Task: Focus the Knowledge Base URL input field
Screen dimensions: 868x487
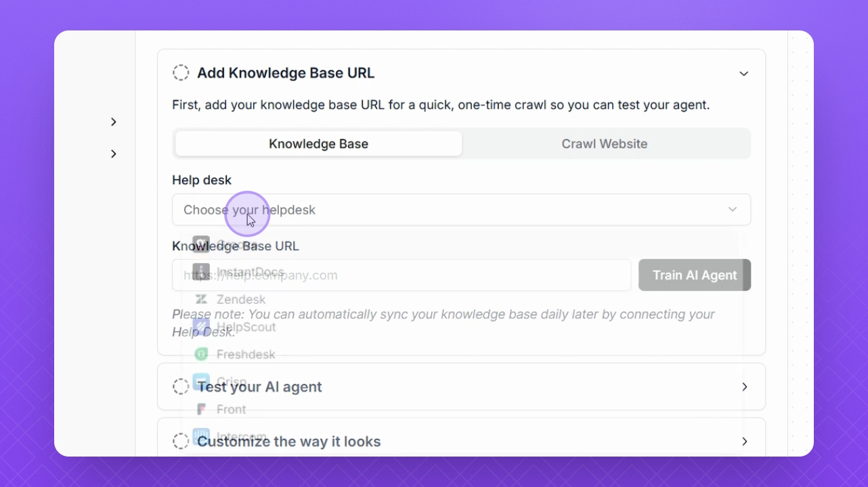Action: 401,275
